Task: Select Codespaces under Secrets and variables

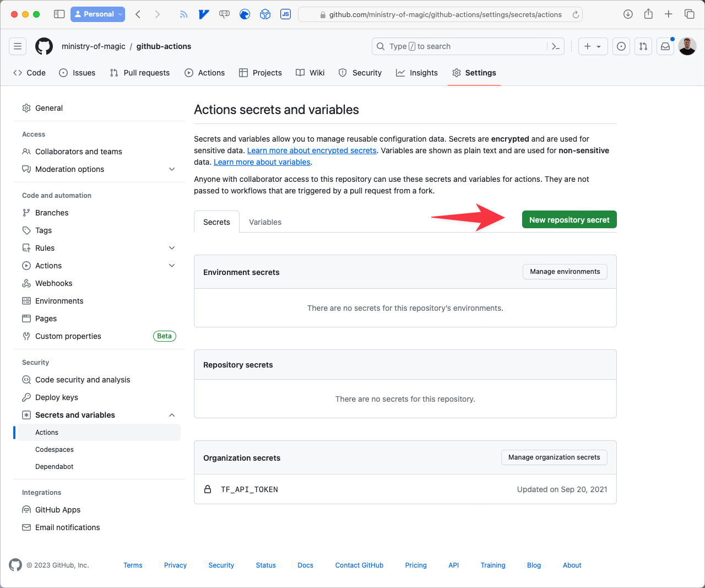Action: click(99, 450)
